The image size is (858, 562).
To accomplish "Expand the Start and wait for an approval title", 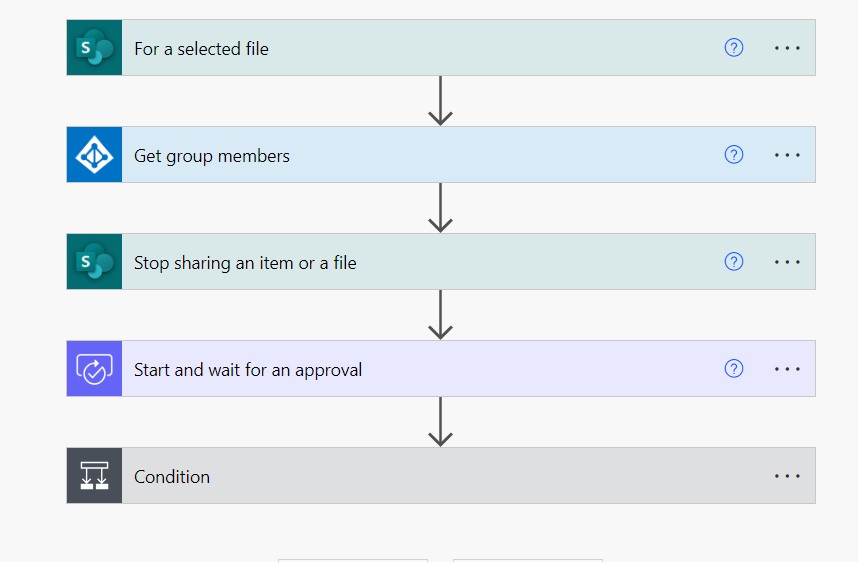I will [x=248, y=370].
